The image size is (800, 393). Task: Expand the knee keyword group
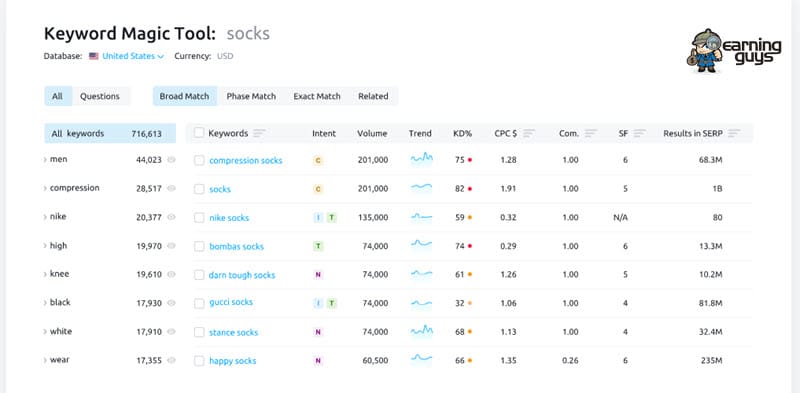45,274
